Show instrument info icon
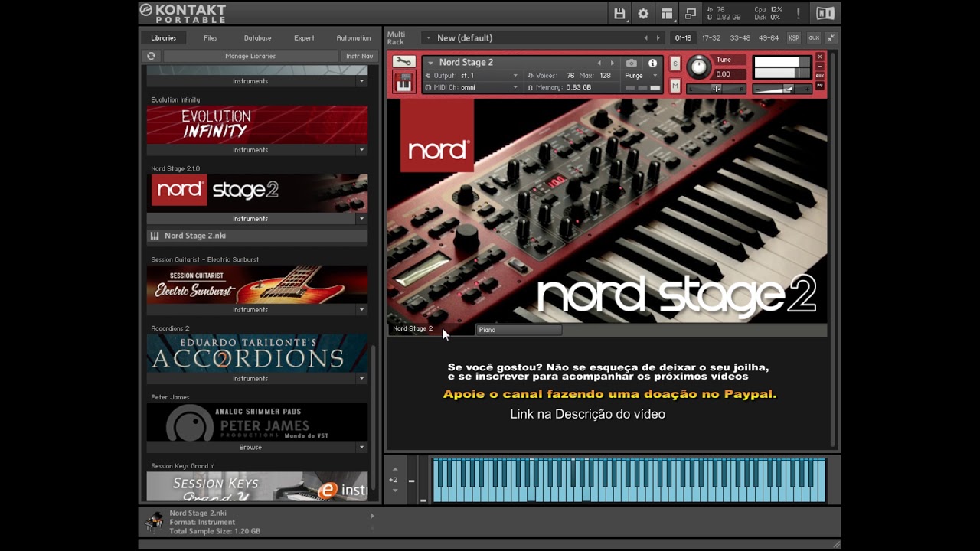980x551 pixels. point(652,63)
